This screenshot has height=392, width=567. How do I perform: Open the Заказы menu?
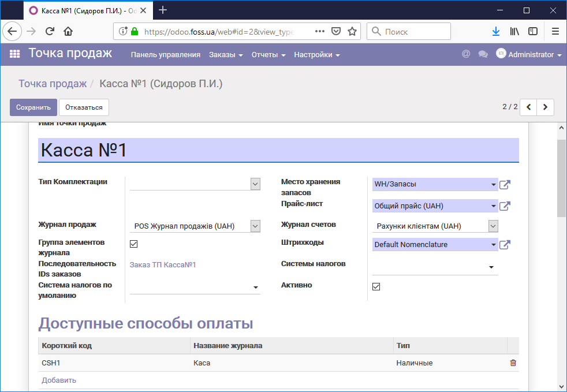click(226, 55)
